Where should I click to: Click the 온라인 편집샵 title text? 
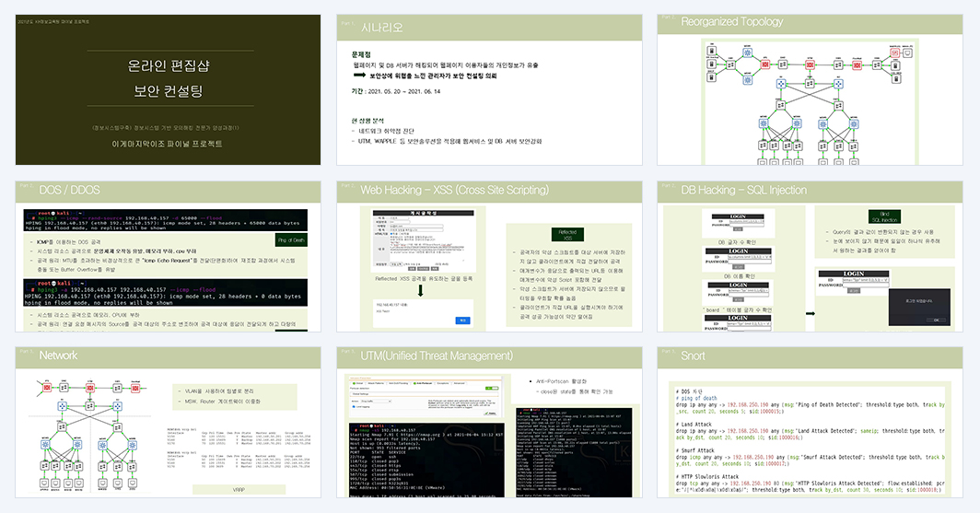(x=169, y=65)
